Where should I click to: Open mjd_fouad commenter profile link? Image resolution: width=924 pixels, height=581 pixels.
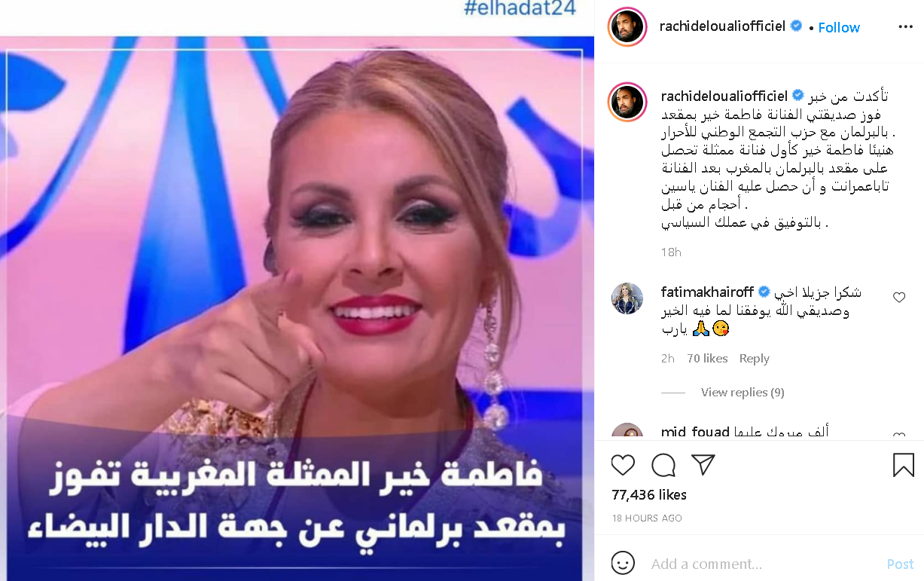click(x=695, y=433)
